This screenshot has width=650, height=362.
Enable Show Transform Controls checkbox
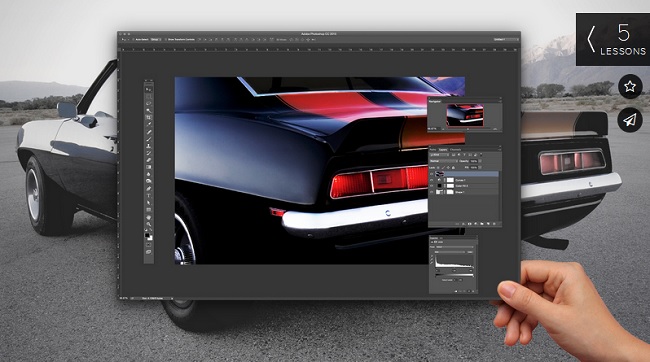point(166,39)
